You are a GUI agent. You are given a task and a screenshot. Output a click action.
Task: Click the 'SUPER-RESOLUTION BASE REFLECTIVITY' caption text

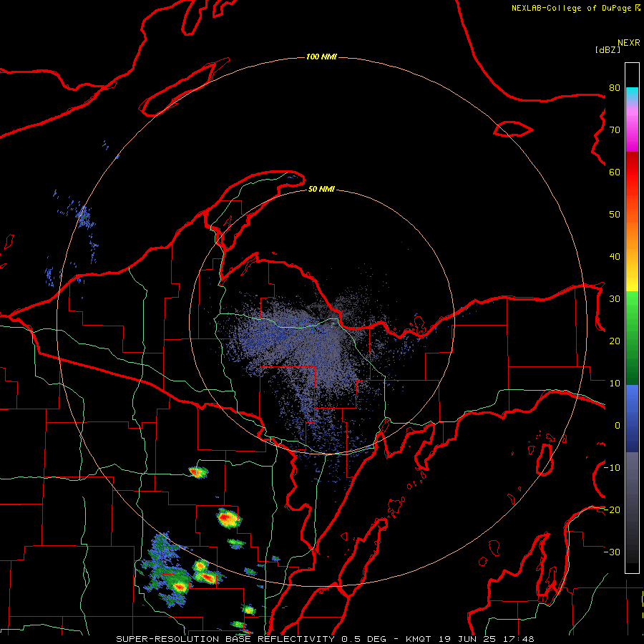point(225,639)
